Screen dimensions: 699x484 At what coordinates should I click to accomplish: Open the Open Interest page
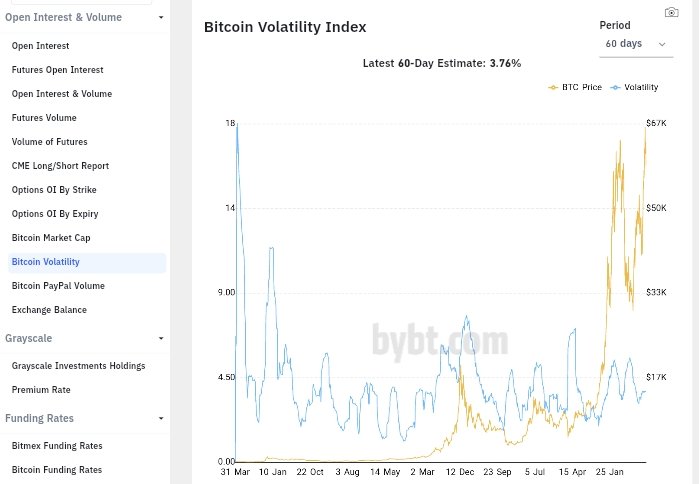40,46
